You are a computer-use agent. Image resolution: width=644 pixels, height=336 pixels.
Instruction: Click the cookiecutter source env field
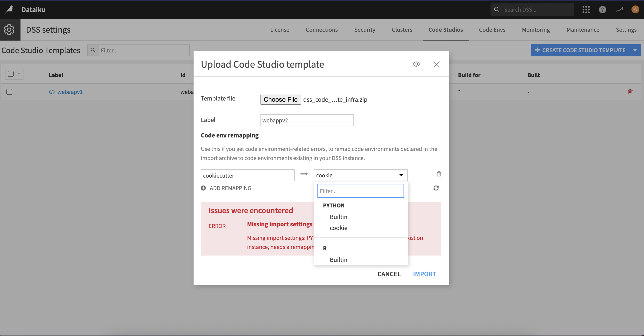(248, 175)
